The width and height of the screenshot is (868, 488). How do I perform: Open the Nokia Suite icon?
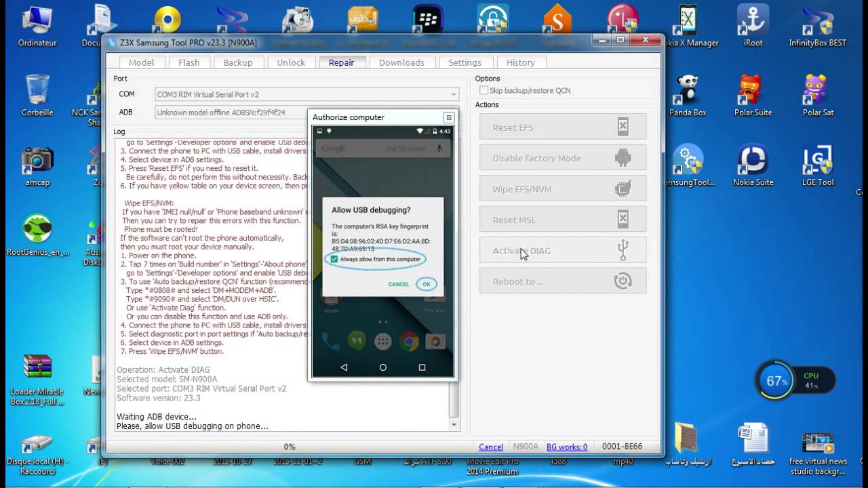point(753,165)
